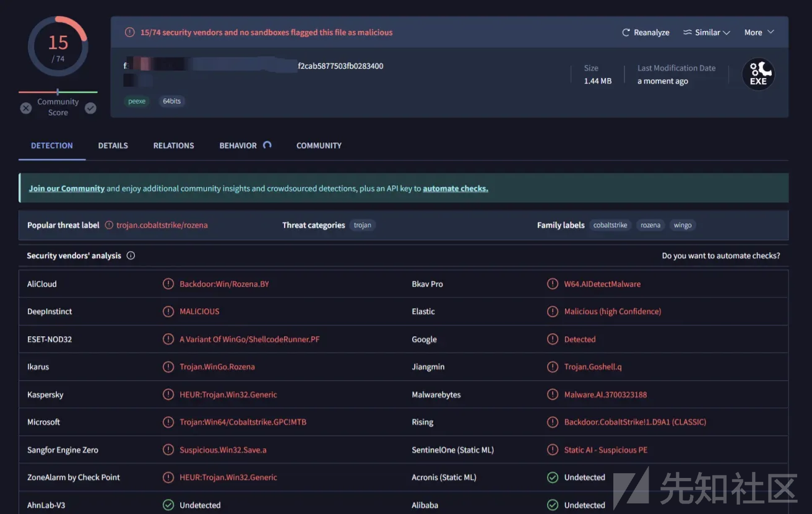
Task: Open the RELATIONS tab
Action: pyautogui.click(x=173, y=146)
